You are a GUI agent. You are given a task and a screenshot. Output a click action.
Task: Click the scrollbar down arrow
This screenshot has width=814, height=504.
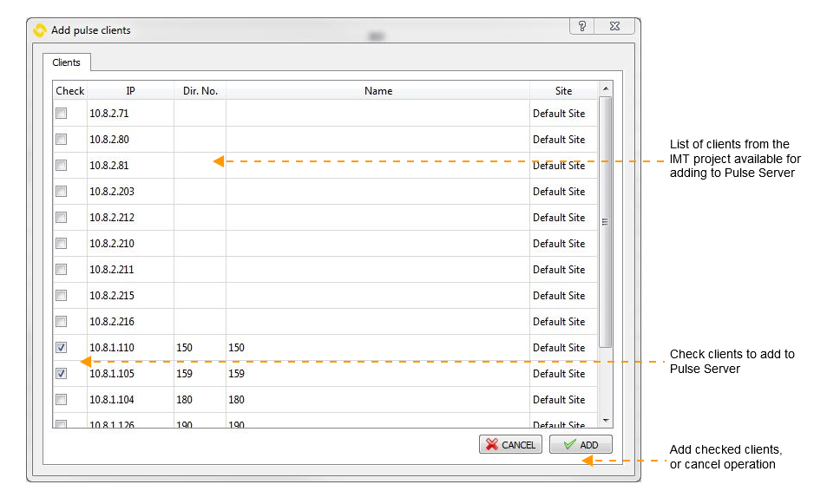[606, 421]
